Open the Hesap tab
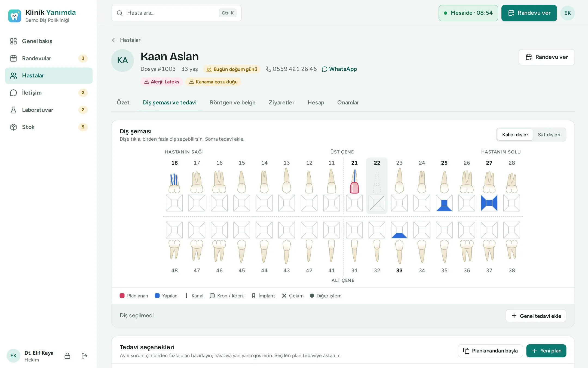Screen dimensions: 588x368 tap(316, 102)
